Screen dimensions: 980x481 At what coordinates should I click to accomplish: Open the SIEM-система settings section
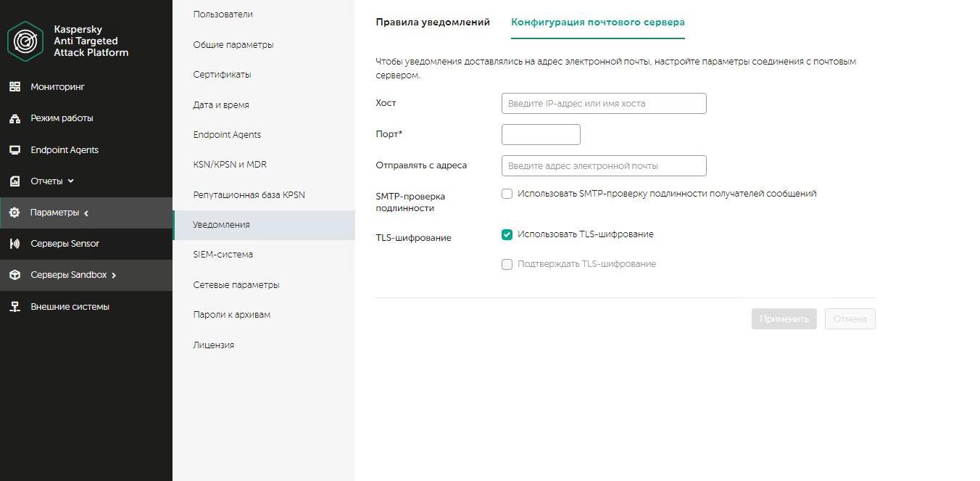coord(223,255)
